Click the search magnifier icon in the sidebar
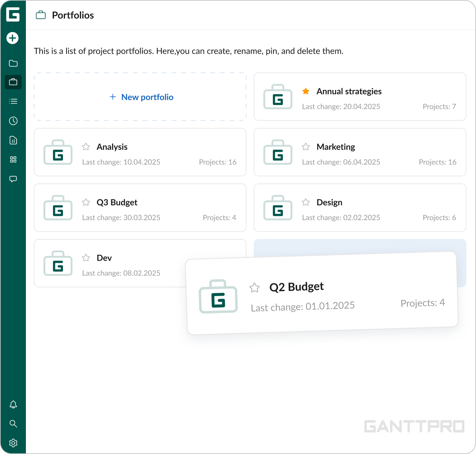Viewport: 476px width, 454px height. tap(13, 424)
